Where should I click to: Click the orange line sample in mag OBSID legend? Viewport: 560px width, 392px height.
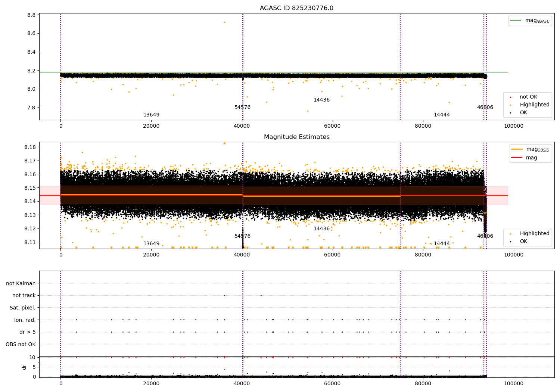coord(517,149)
